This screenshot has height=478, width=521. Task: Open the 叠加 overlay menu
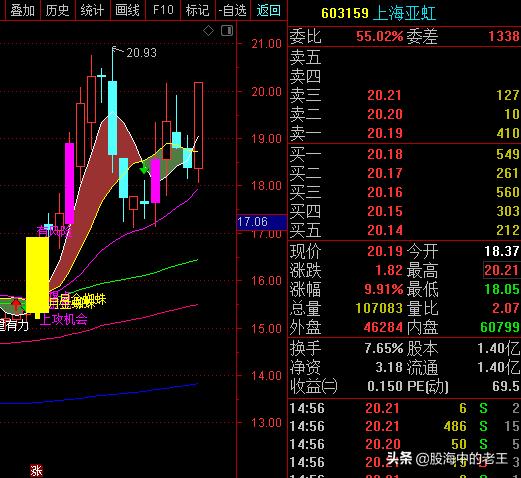point(22,10)
